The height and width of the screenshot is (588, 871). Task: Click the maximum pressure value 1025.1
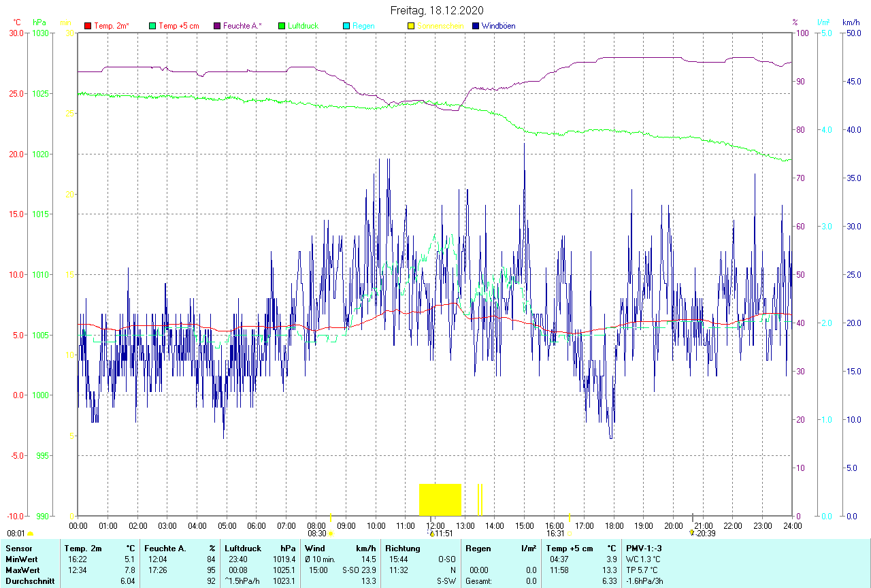(284, 570)
